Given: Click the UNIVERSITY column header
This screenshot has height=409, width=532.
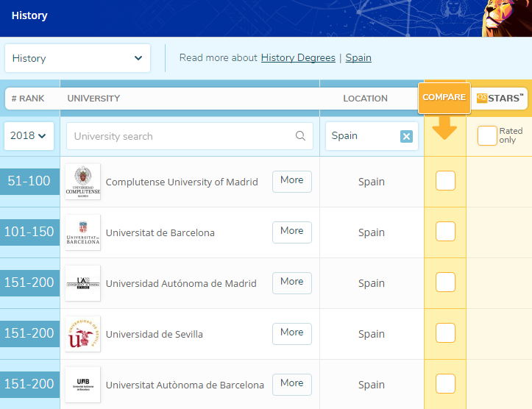Looking at the screenshot, I should 93,99.
